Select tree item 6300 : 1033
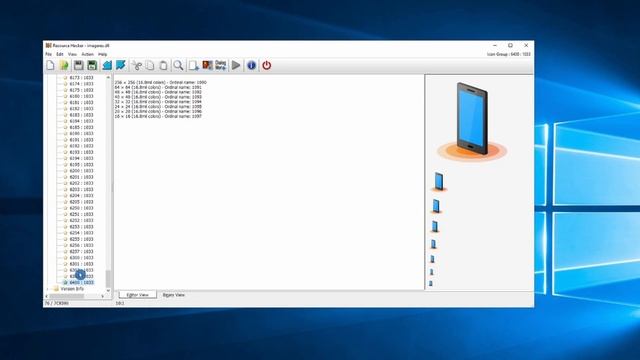 click(81, 258)
